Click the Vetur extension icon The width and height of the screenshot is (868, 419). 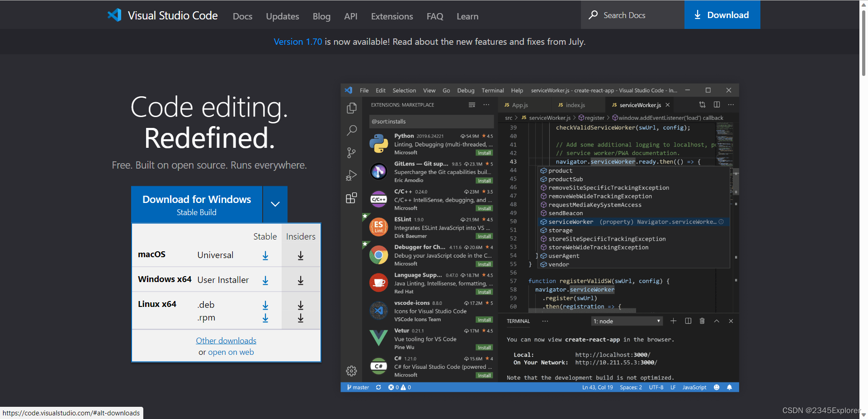point(378,338)
